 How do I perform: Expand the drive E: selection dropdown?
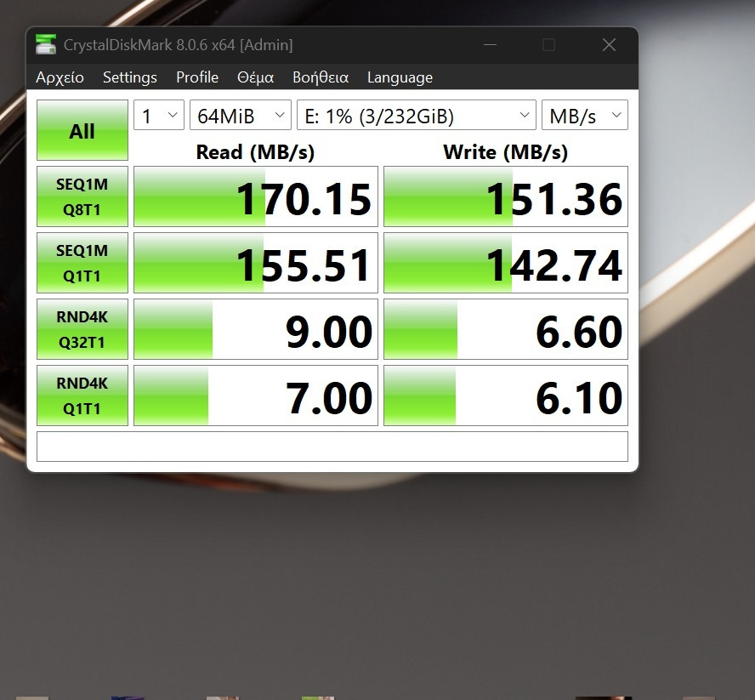coord(417,115)
